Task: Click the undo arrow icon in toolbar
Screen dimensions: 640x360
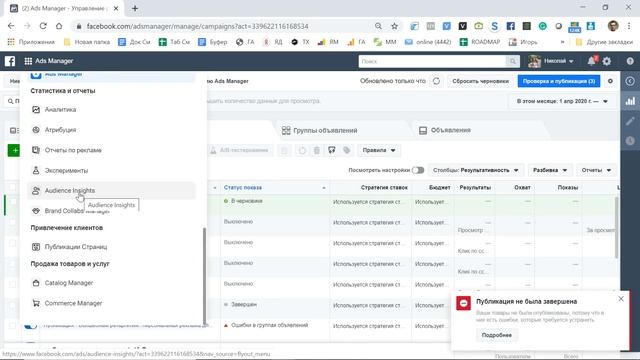Action: pyautogui.click(x=302, y=150)
